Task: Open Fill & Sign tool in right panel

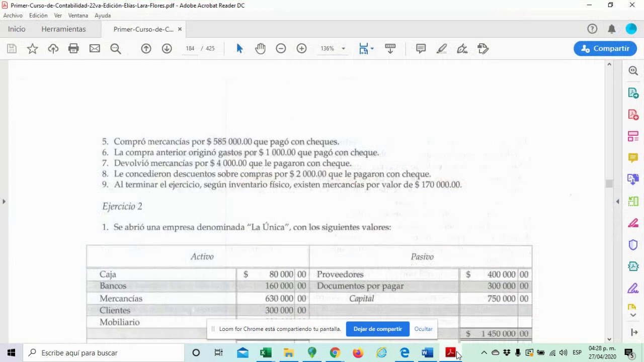Action: (633, 289)
